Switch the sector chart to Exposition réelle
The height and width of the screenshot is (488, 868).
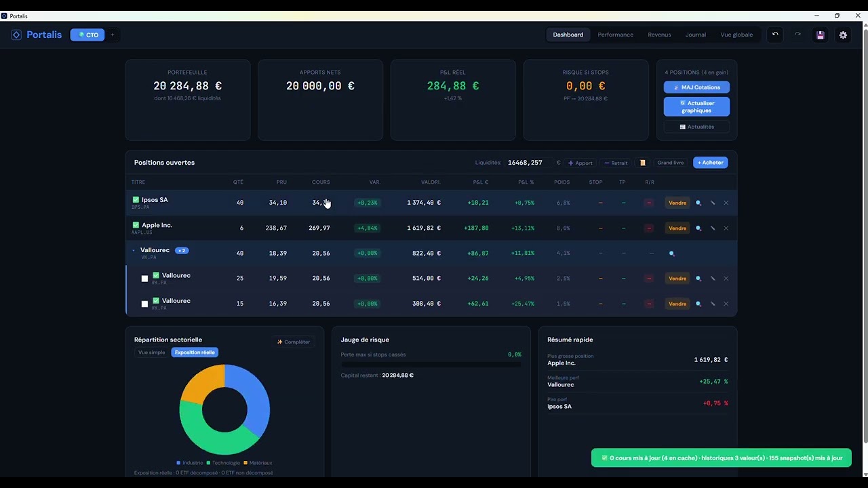click(x=195, y=352)
